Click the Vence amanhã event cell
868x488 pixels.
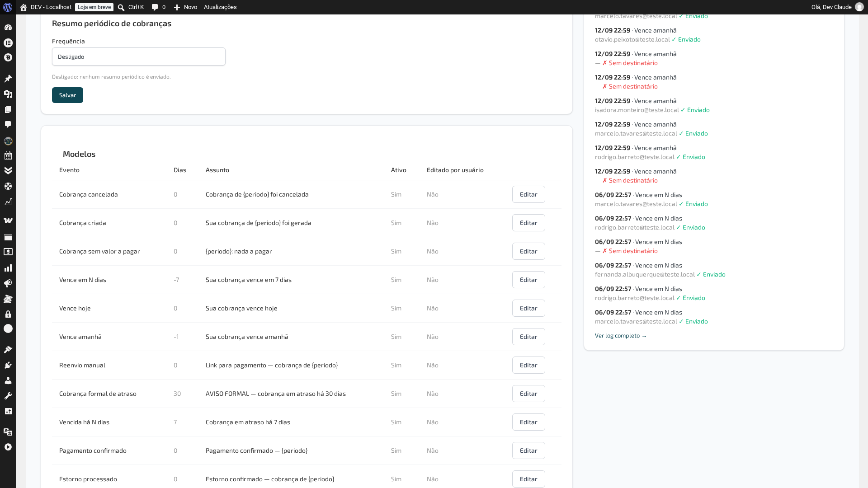(80, 337)
